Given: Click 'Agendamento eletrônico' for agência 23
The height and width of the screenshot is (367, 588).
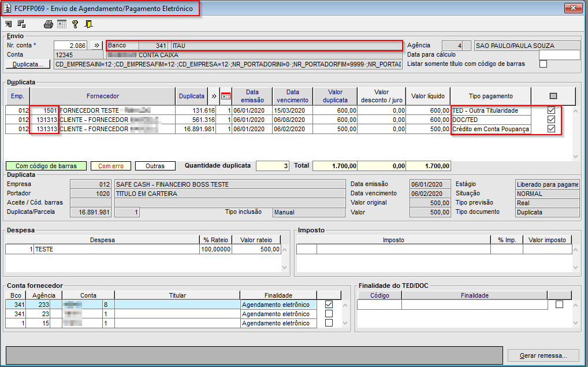Looking at the screenshot, I should click(278, 314).
